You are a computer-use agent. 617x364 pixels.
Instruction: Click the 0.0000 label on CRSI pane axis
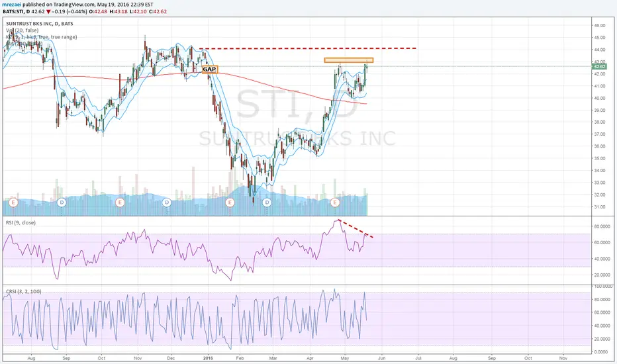(x=601, y=352)
